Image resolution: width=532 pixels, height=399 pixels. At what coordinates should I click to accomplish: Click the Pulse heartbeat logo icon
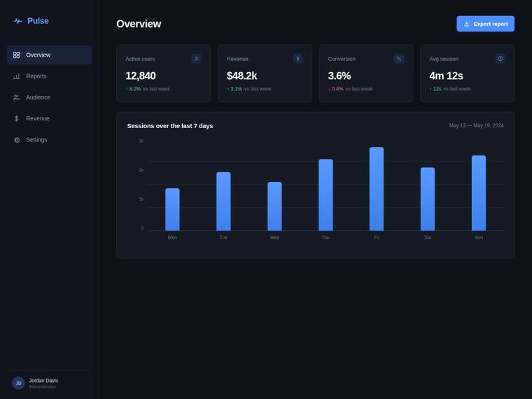18,21
